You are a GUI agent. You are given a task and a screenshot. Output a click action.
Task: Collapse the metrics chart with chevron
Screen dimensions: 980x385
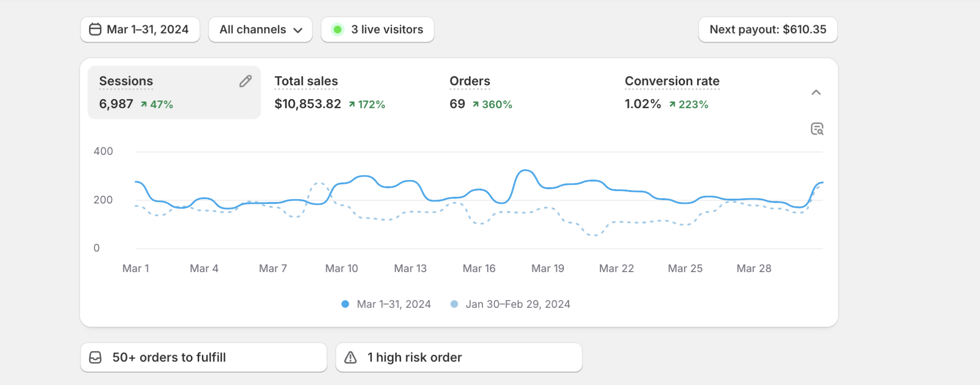click(x=816, y=92)
